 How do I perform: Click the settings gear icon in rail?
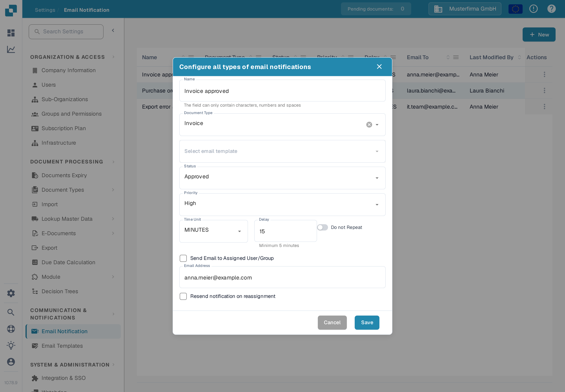tap(11, 293)
